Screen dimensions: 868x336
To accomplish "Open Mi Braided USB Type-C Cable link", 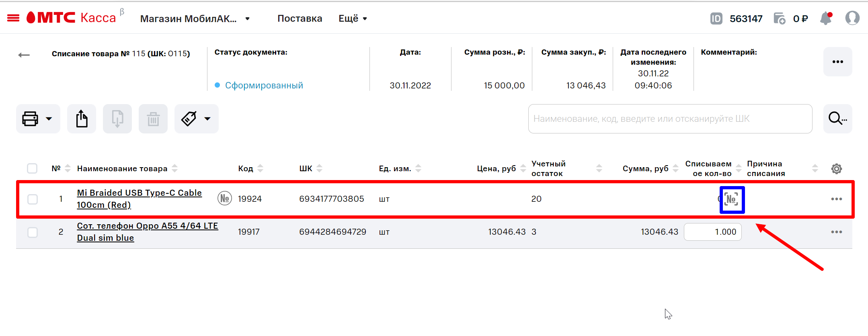I will (x=139, y=199).
